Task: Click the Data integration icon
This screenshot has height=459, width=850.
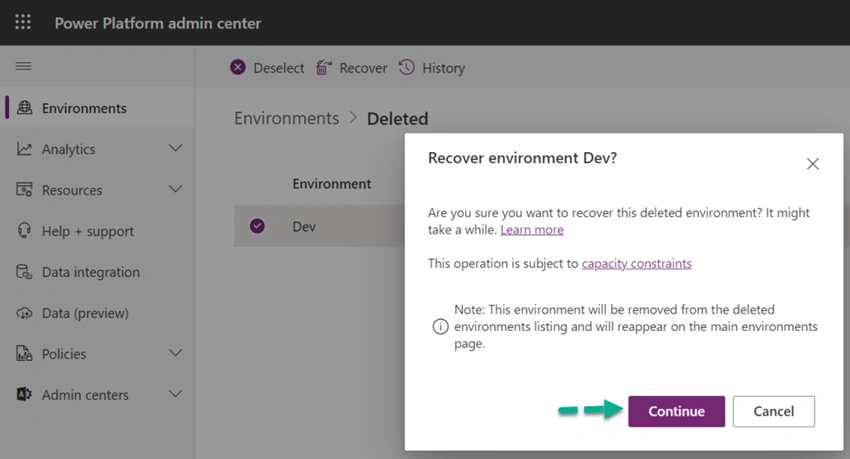Action: click(24, 271)
